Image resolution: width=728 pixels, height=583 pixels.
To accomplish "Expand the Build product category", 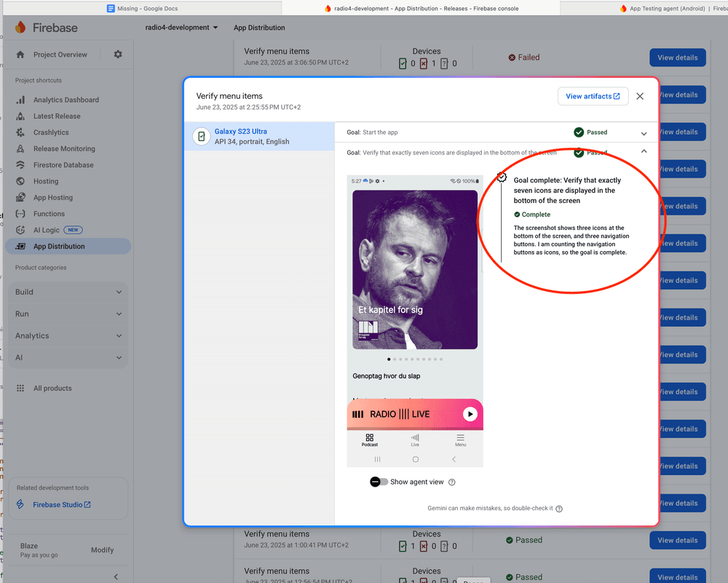I will click(x=68, y=292).
